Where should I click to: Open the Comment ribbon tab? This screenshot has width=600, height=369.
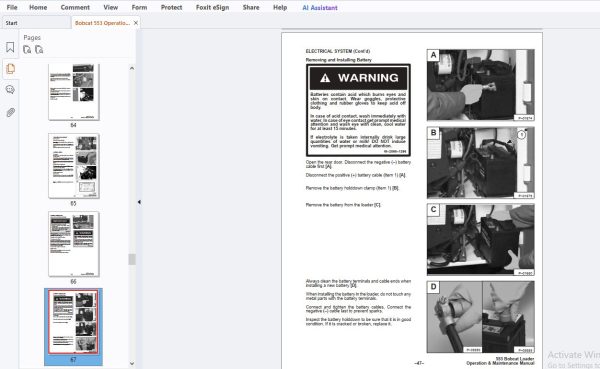click(x=75, y=7)
